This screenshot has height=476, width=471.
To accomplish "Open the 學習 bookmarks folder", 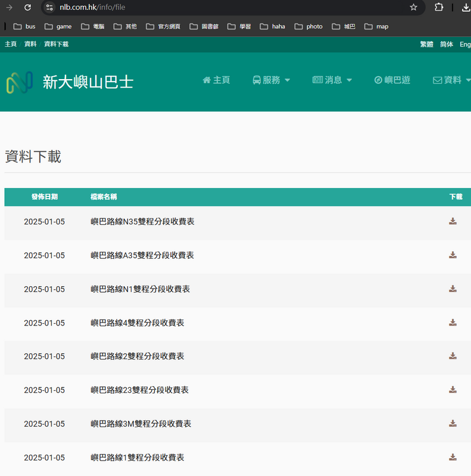I will 239,26.
